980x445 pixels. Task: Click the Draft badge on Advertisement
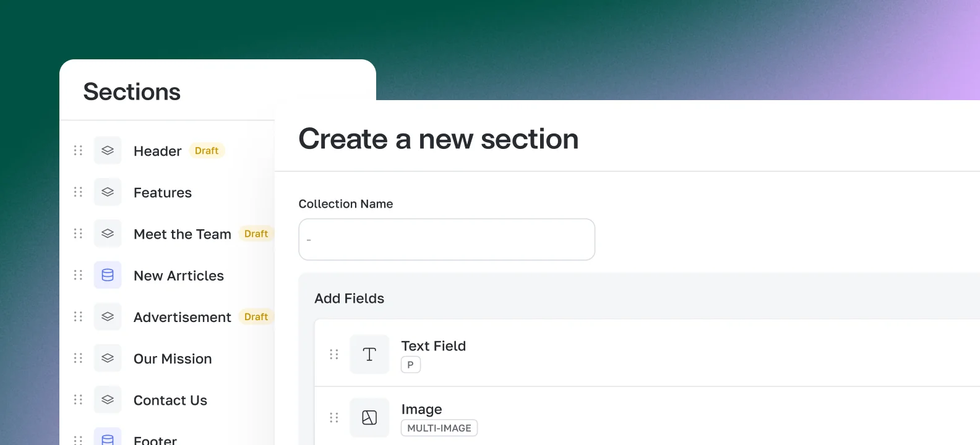pos(256,316)
